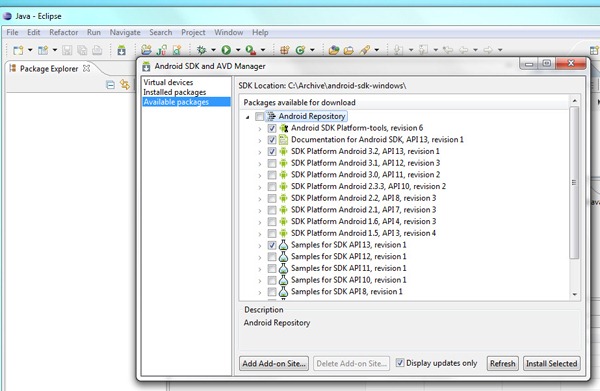Viewport: 600px width, 391px height.
Task: Click the packages list scroll up arrow
Action: pos(574,101)
